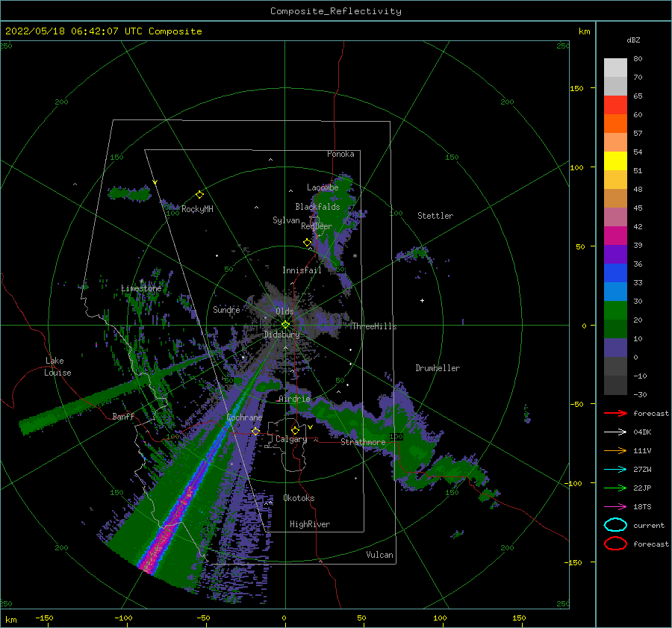
Task: Select the 111V legend label
Action: 642,450
